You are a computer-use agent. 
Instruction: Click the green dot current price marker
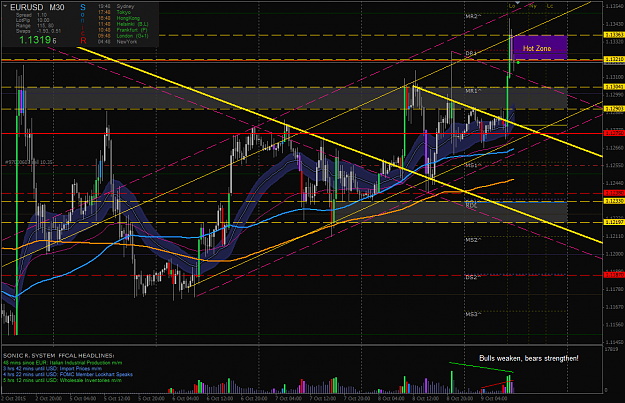pyautogui.click(x=518, y=63)
